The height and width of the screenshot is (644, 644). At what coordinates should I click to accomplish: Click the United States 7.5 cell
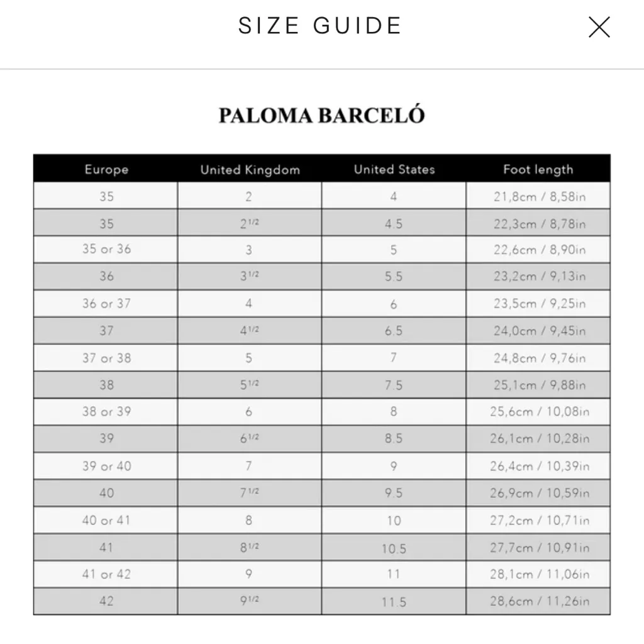coord(394,385)
